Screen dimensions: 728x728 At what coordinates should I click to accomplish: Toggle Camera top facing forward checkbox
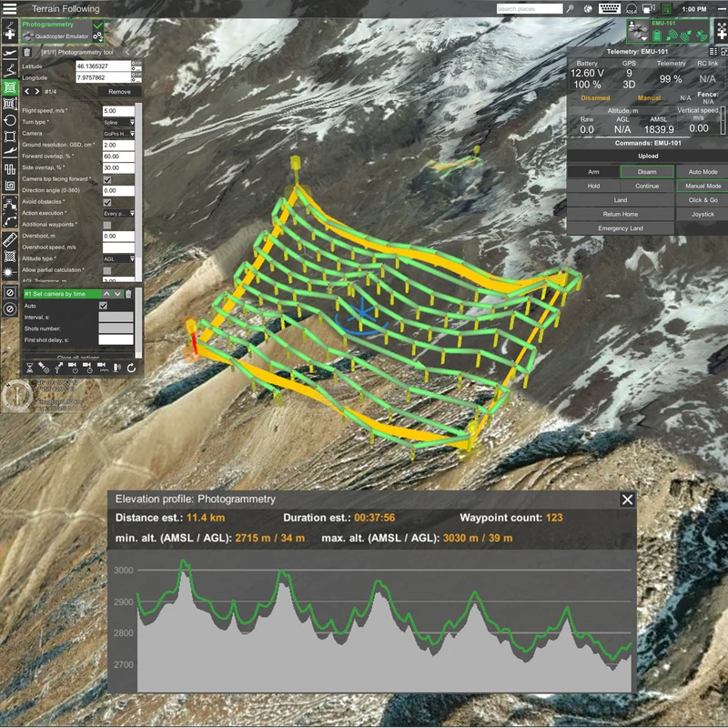click(x=107, y=179)
